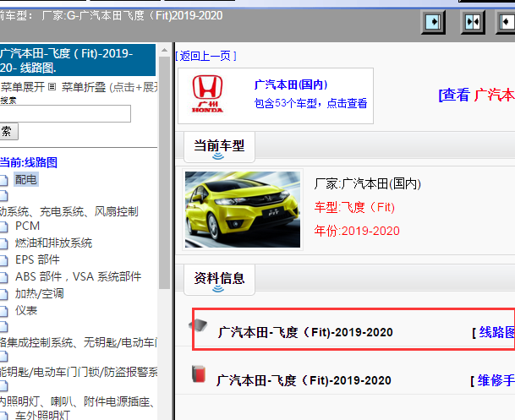The height and width of the screenshot is (420, 515).
Task: Select EPS 部件 tree item
Action: pos(37,260)
